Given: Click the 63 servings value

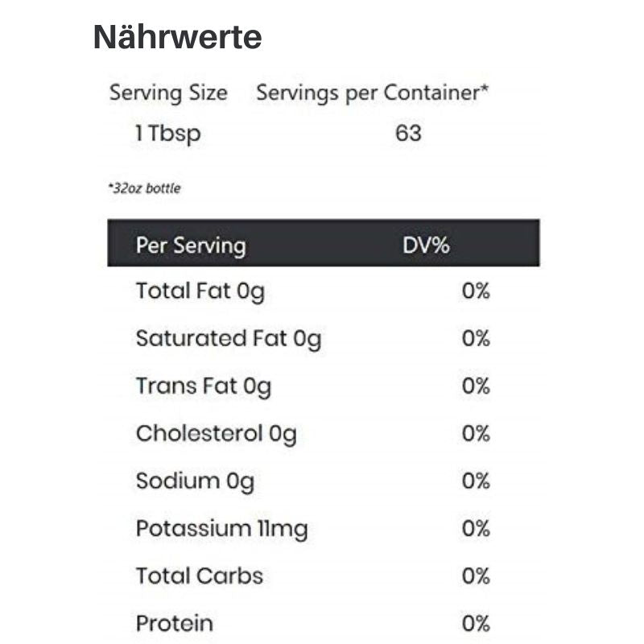Looking at the screenshot, I should [408, 133].
